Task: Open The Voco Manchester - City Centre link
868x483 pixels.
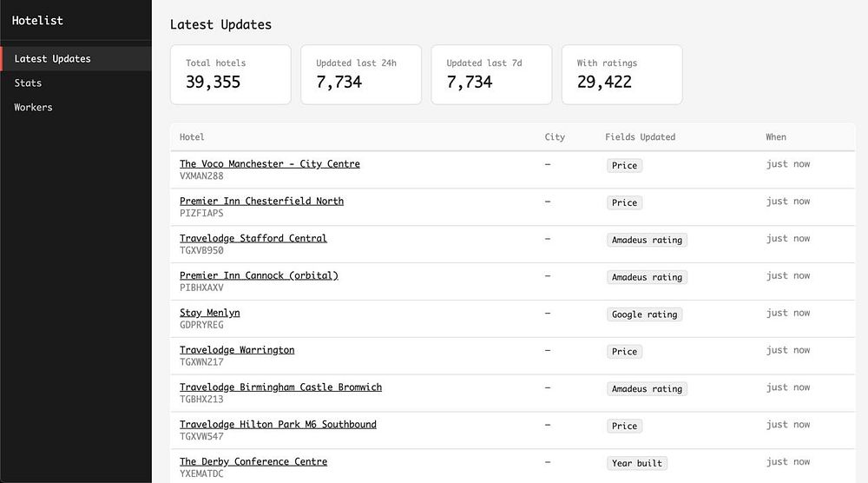Action: 269,164
